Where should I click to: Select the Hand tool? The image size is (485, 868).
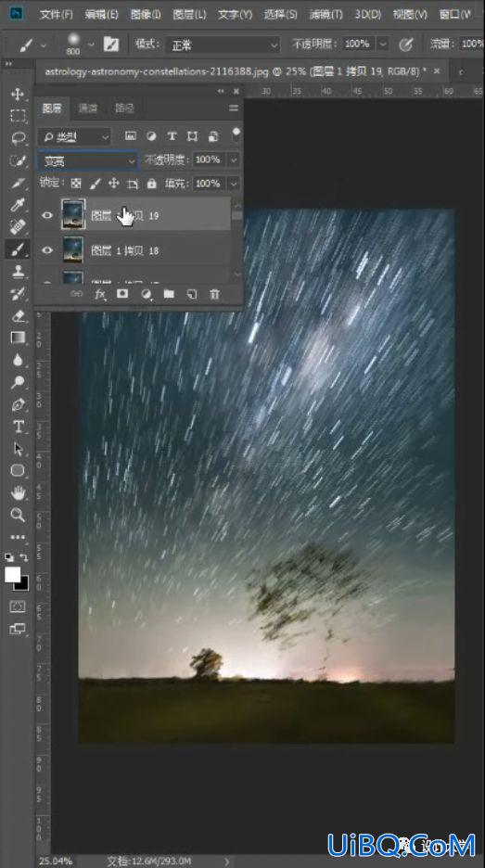pos(18,492)
